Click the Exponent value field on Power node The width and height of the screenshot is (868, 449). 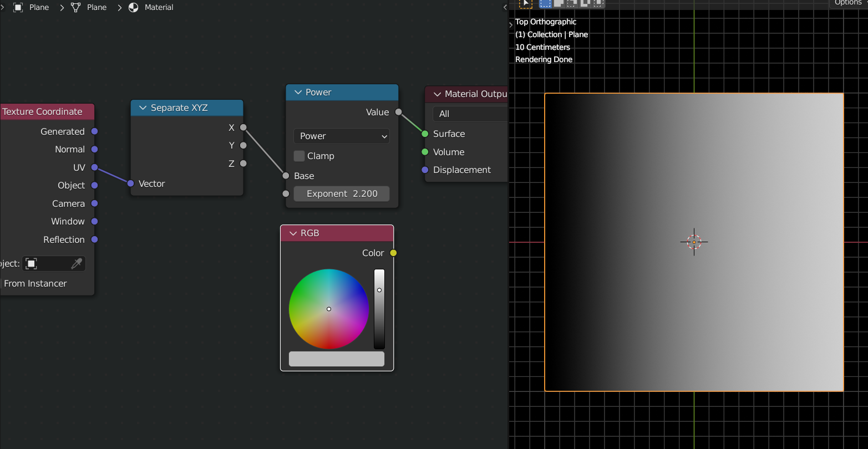coord(341,193)
